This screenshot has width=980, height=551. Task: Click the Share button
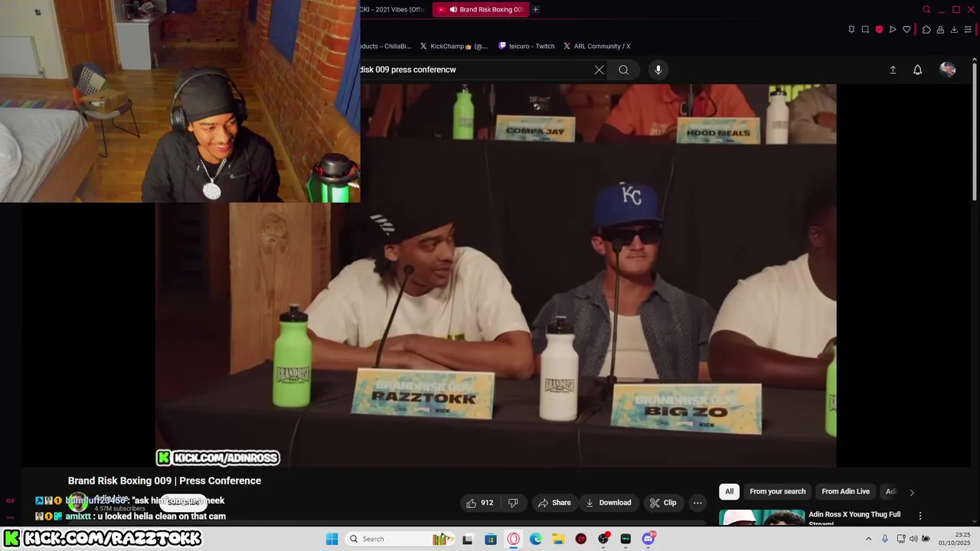(x=554, y=503)
